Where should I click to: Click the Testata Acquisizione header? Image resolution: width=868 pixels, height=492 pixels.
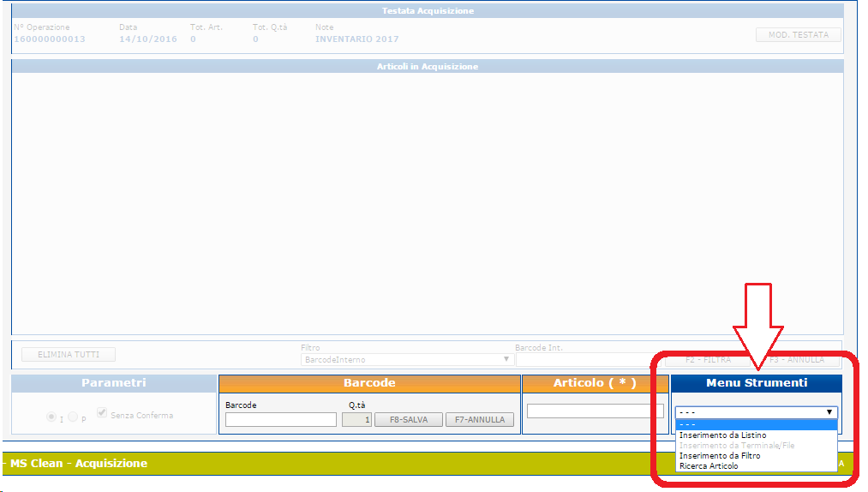pos(428,10)
